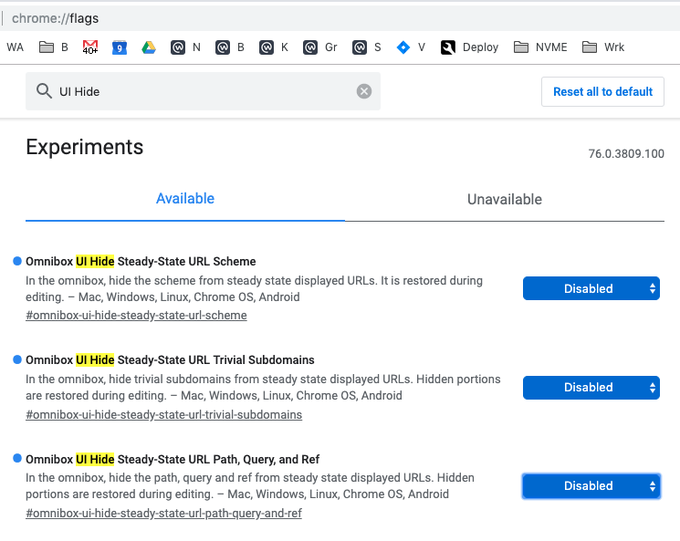The image size is (680, 541).
Task: Click the magnifier icon in search box
Action: point(43,91)
